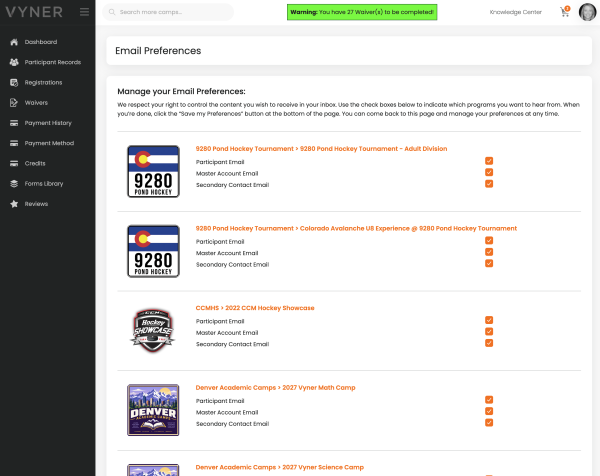Go to Waivers page
Image resolution: width=600 pixels, height=476 pixels.
[36, 103]
